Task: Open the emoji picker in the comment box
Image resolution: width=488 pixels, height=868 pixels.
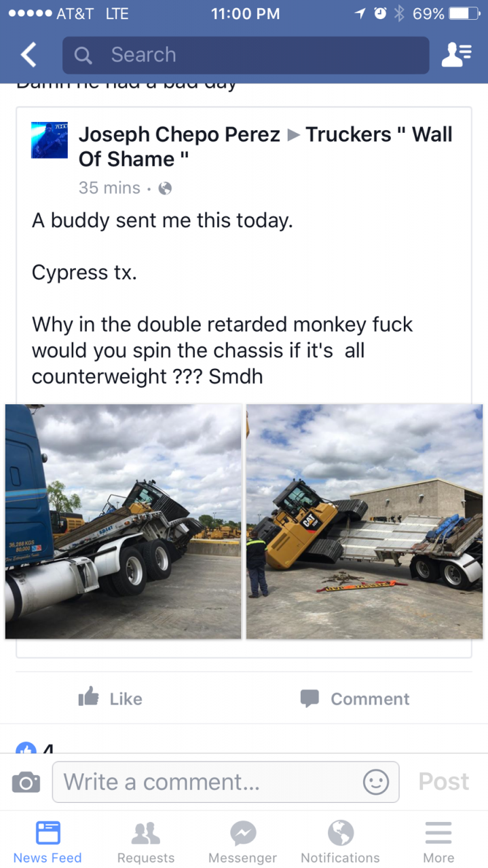Action: click(x=375, y=782)
